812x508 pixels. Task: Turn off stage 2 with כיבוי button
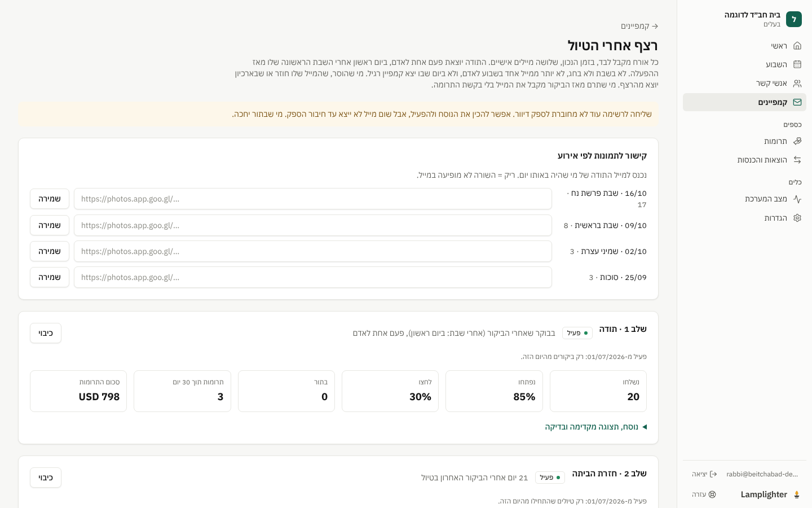coord(46,478)
